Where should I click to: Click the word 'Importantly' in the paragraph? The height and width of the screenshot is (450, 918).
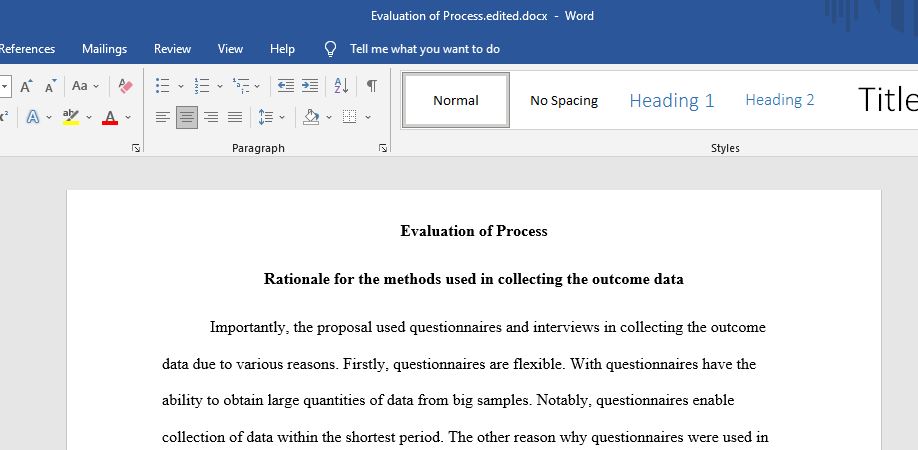click(249, 328)
